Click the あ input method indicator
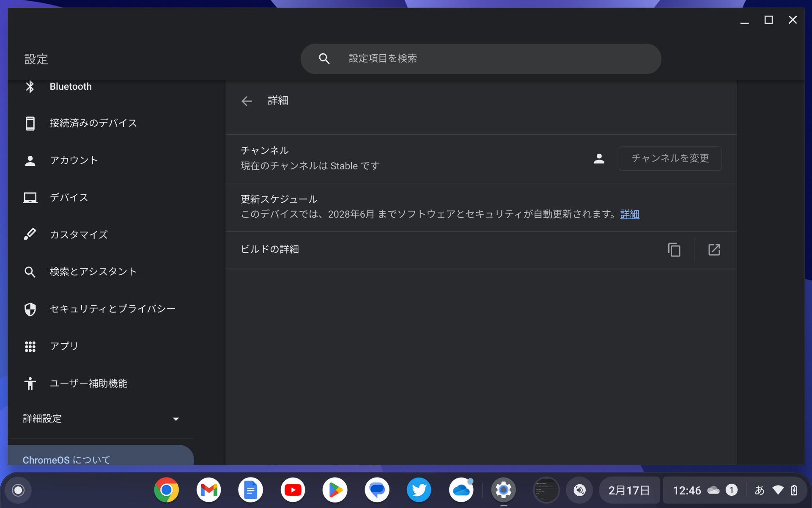The width and height of the screenshot is (812, 508). point(759,490)
